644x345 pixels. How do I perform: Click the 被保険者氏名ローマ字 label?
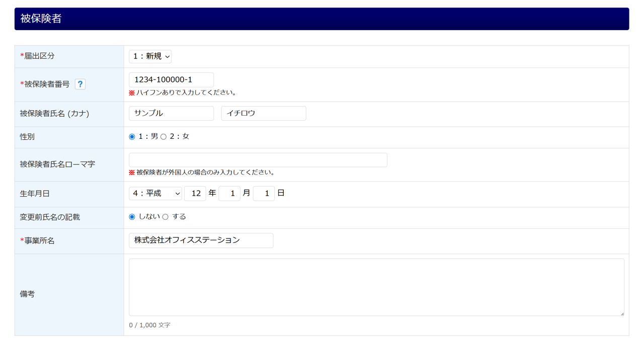click(57, 164)
